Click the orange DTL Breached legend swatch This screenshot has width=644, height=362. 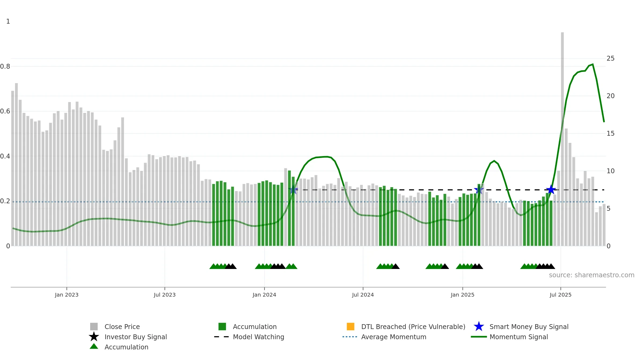point(350,327)
